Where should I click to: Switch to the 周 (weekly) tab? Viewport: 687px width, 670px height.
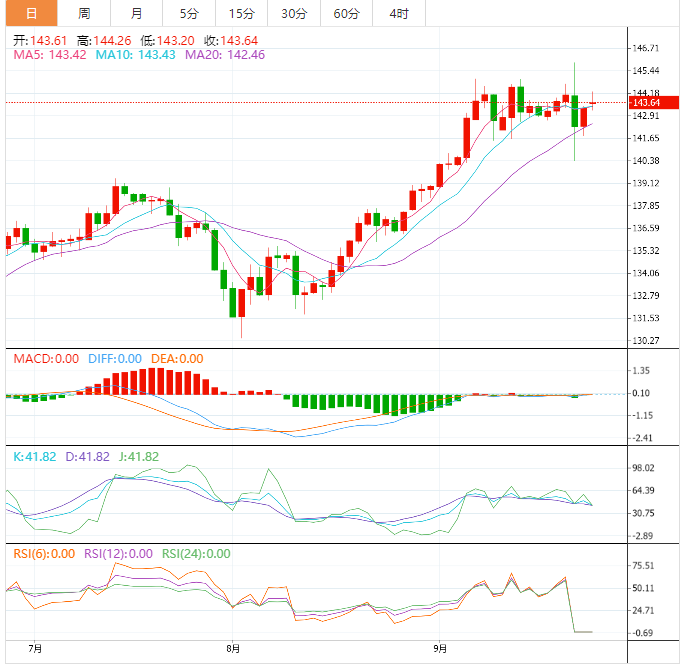[x=84, y=13]
